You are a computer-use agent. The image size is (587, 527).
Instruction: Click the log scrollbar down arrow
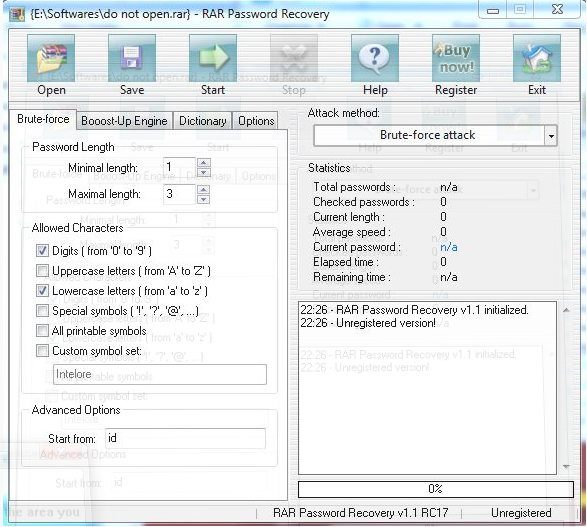pyautogui.click(x=566, y=466)
